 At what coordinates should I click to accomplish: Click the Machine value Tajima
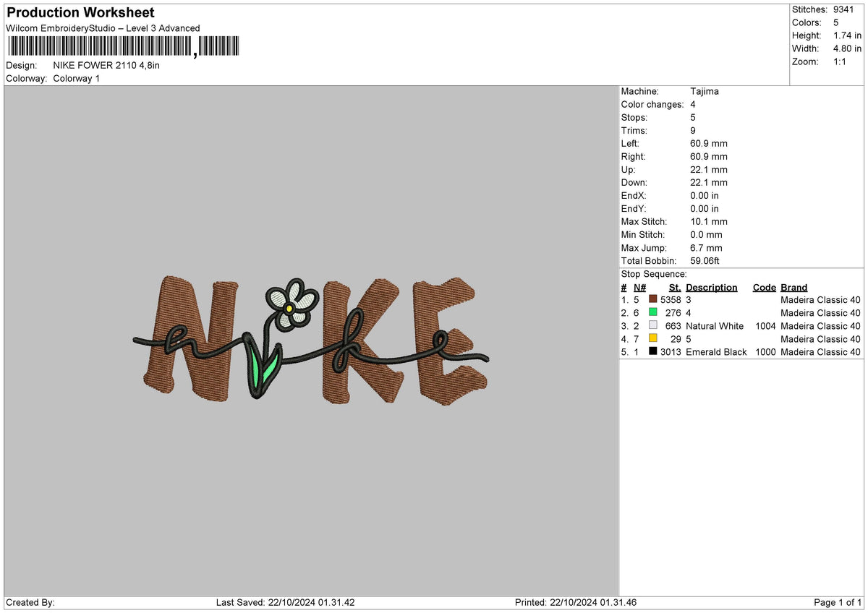tap(705, 91)
